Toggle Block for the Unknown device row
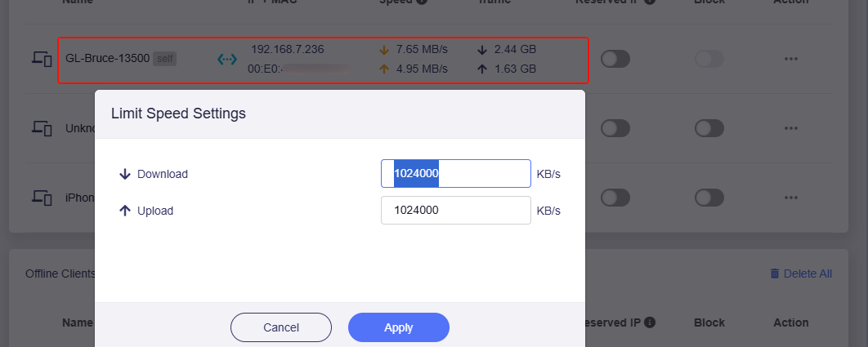This screenshot has width=868, height=347. (x=709, y=128)
